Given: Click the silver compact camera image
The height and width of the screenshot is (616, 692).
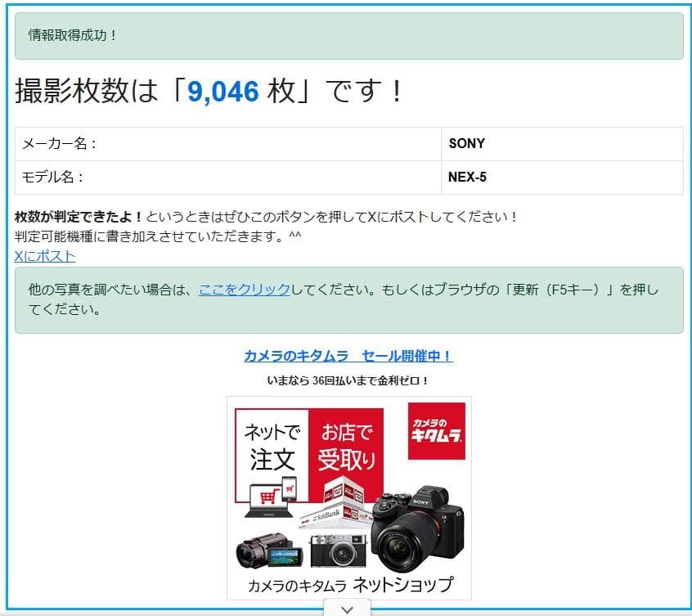Looking at the screenshot, I should coord(338,551).
